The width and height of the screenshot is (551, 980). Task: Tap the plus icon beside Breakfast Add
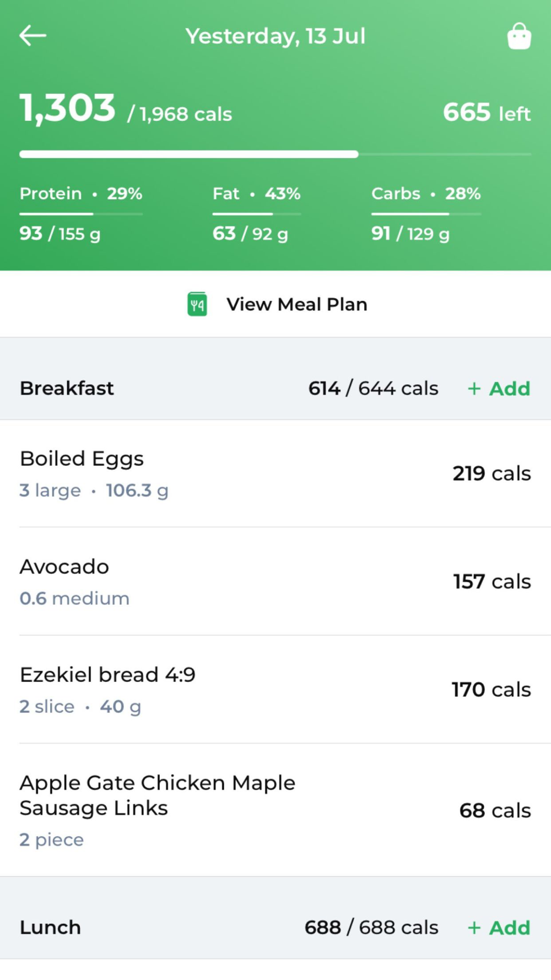click(x=474, y=389)
